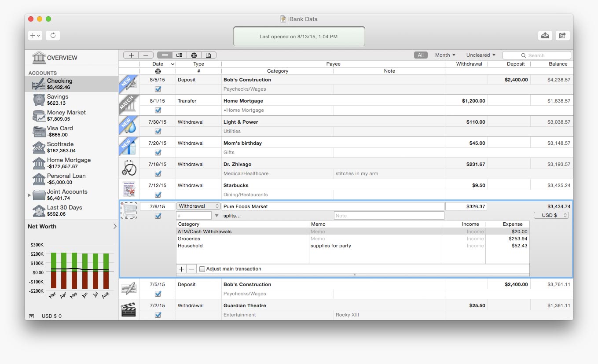598x364 pixels.
Task: Click the share export icon top right
Action: coord(562,36)
